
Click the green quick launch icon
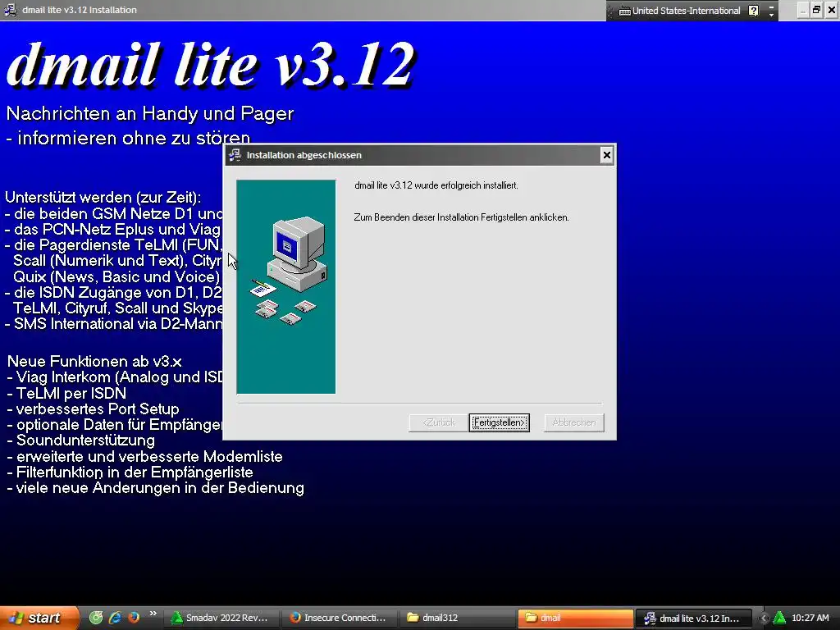pos(96,618)
